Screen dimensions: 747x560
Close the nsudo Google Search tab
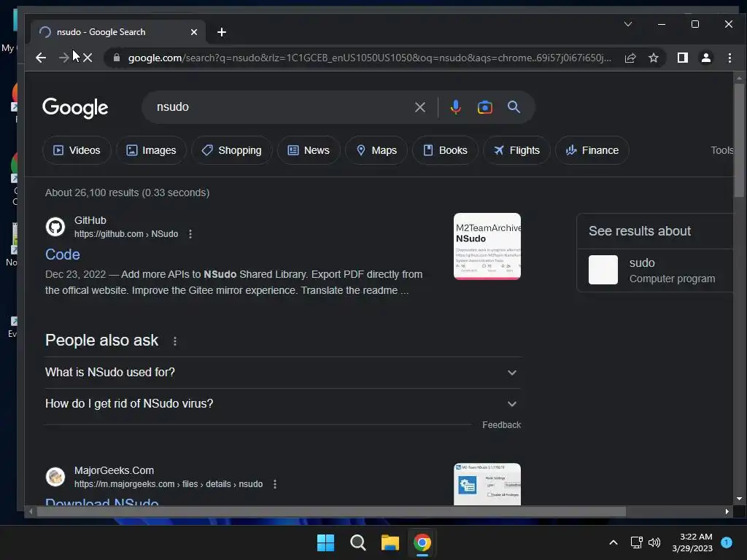pyautogui.click(x=194, y=32)
